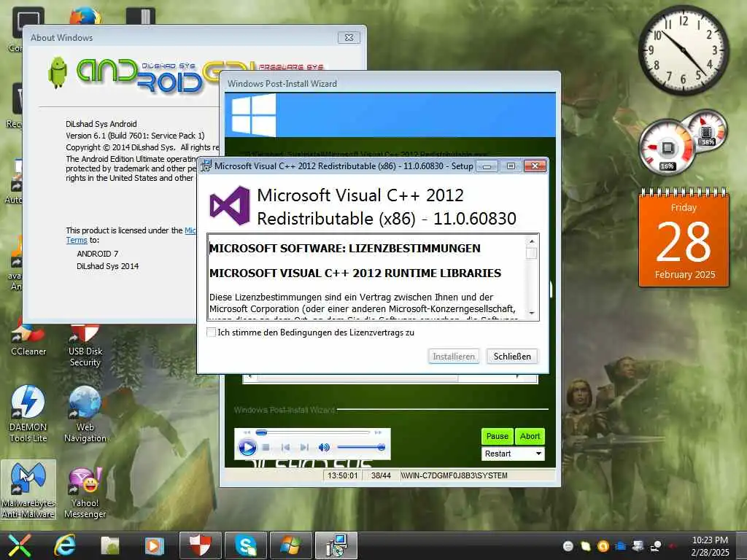Open Malwarebytes Anti-Malware shortcut

(x=28, y=490)
